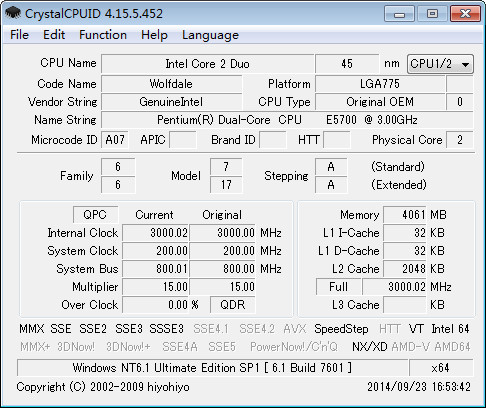The width and height of the screenshot is (486, 408).
Task: Click the Vendor String value 'GenuineIntel'
Action: [171, 102]
